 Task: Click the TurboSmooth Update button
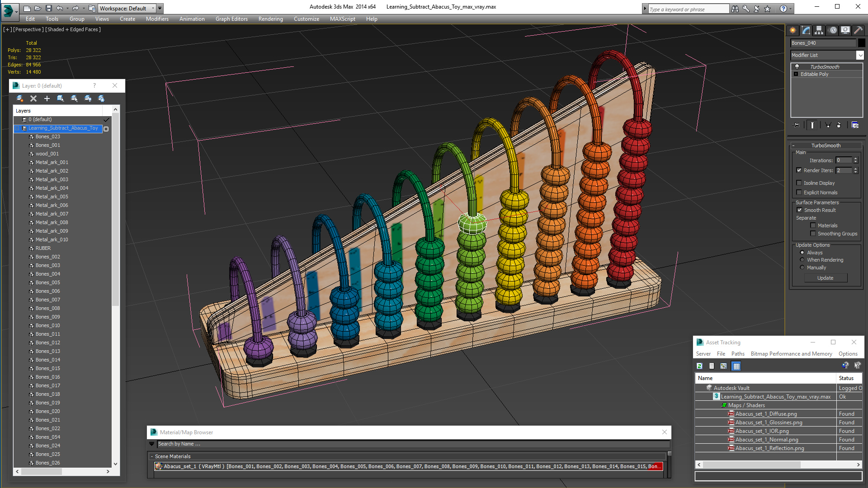pos(825,278)
